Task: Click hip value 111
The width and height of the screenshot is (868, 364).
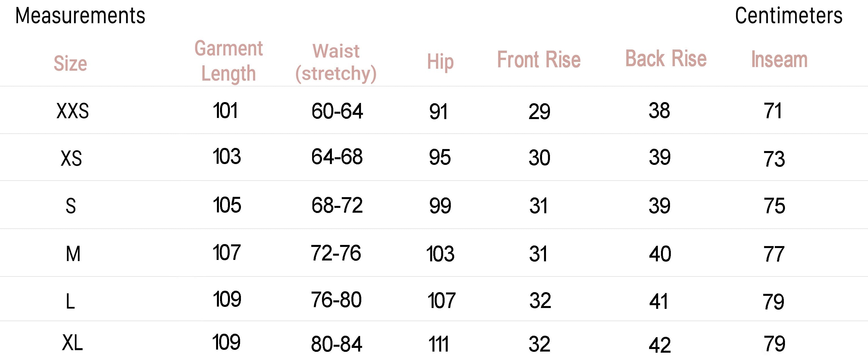Action: click(438, 344)
